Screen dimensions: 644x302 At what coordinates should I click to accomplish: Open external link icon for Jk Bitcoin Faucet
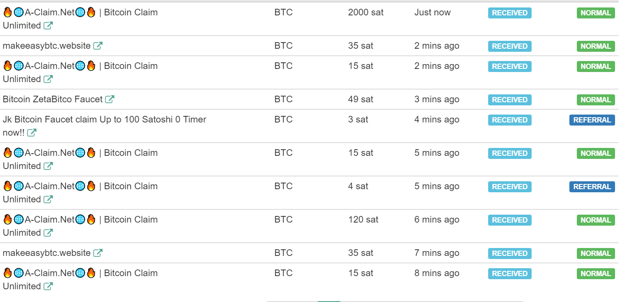(32, 133)
